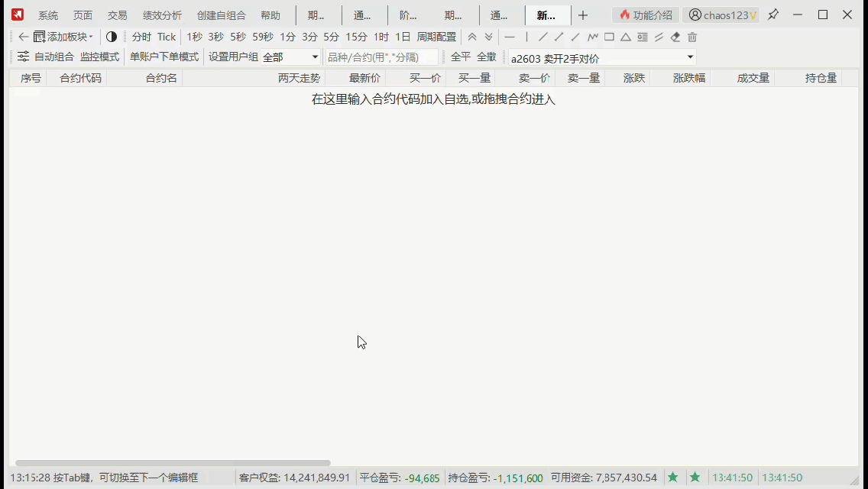The image size is (868, 489).
Task: Select the horizontal line drawing tool
Action: (x=510, y=37)
